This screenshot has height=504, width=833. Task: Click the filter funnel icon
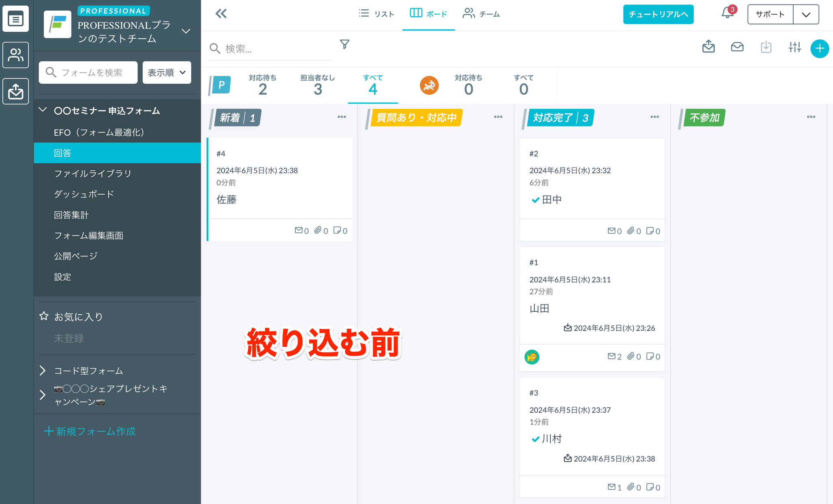click(x=345, y=44)
